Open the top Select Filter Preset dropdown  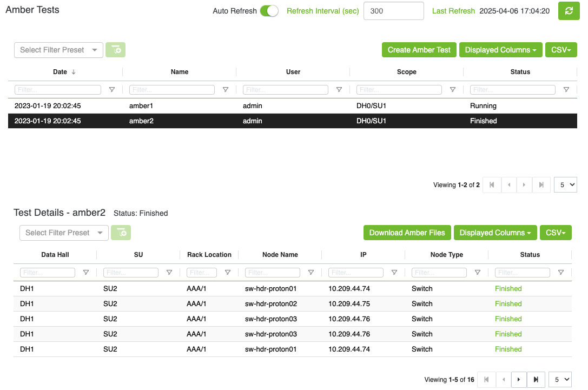[x=58, y=50]
